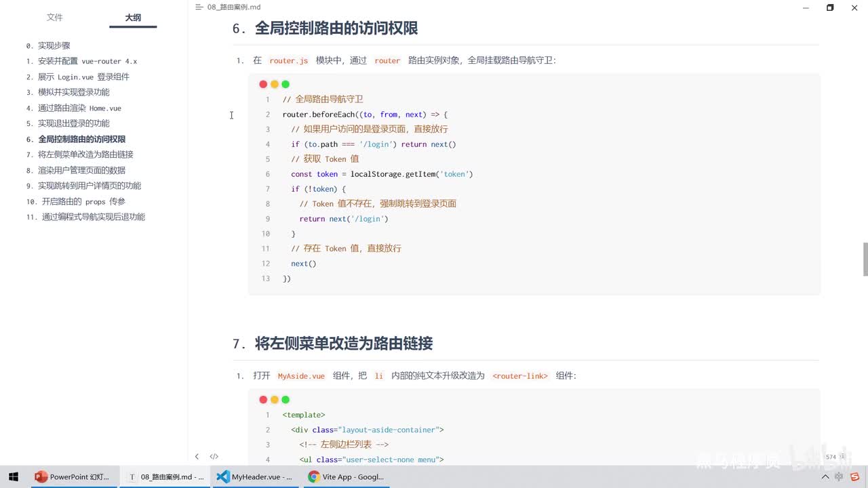
Task: Click heading 7. 将左侧菜单改造为路由链接
Action: click(332, 344)
